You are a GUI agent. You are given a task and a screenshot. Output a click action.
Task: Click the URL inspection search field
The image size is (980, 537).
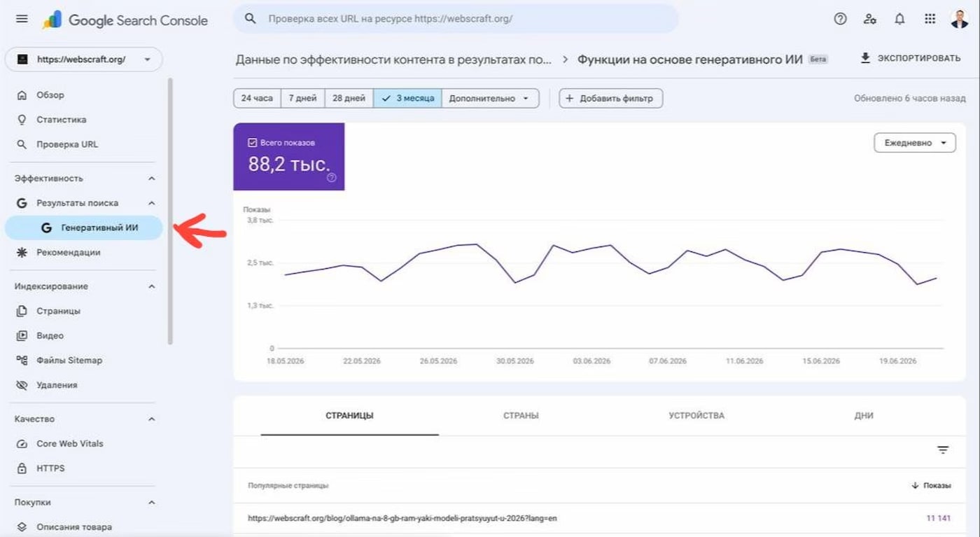click(x=456, y=19)
